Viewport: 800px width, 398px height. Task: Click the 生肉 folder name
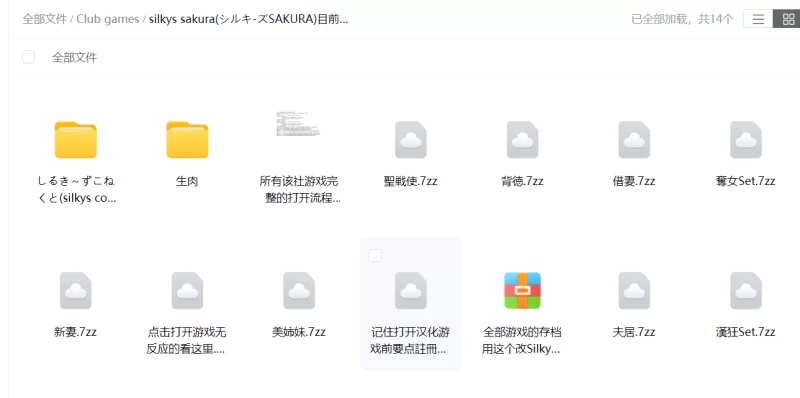[187, 181]
